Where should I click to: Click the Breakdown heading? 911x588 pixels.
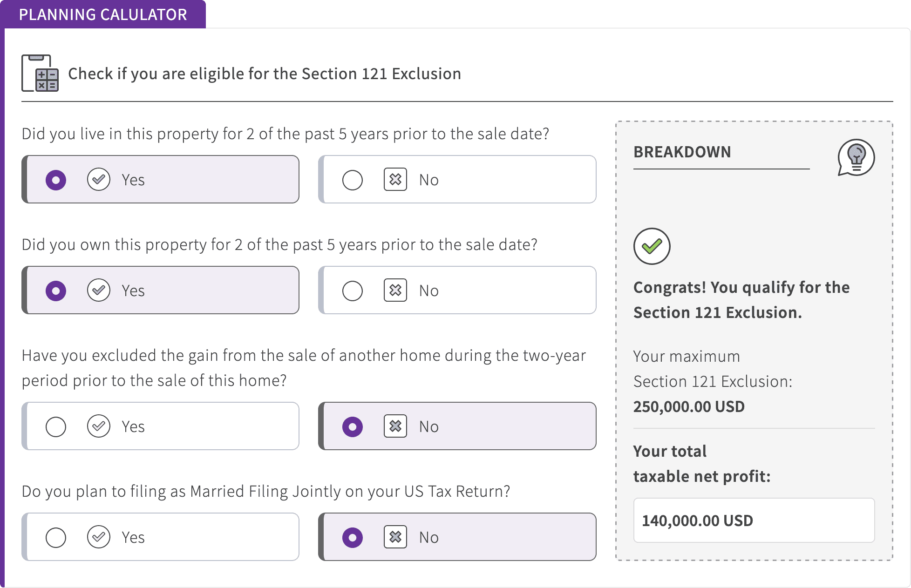(x=682, y=152)
